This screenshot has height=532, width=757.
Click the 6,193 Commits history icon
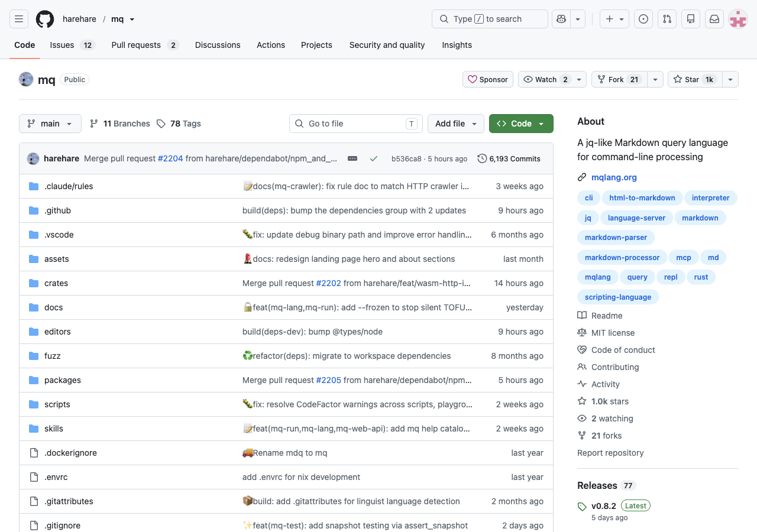pyautogui.click(x=482, y=158)
